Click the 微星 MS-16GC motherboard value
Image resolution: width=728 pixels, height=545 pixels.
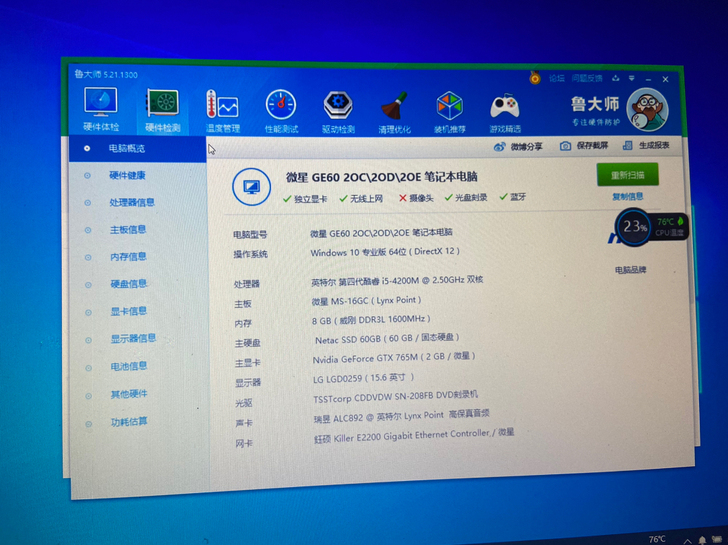tap(366, 301)
